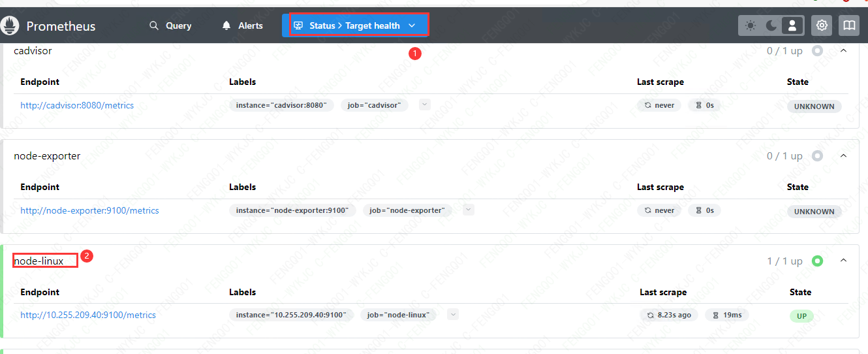Expand labels dropdown in cadvisor row
Viewport: 868px width, 354px height.
(x=425, y=105)
